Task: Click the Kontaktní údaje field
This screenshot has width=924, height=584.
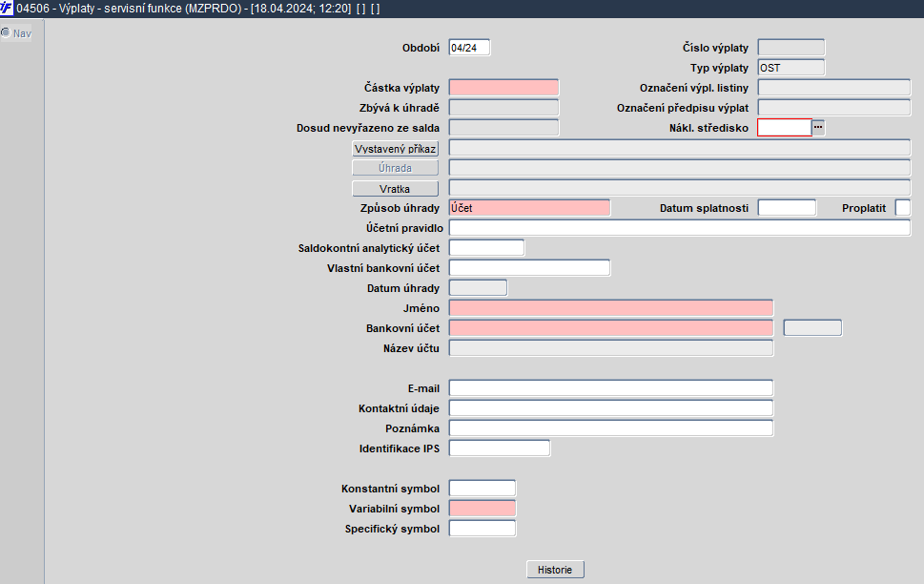Action: coord(611,408)
